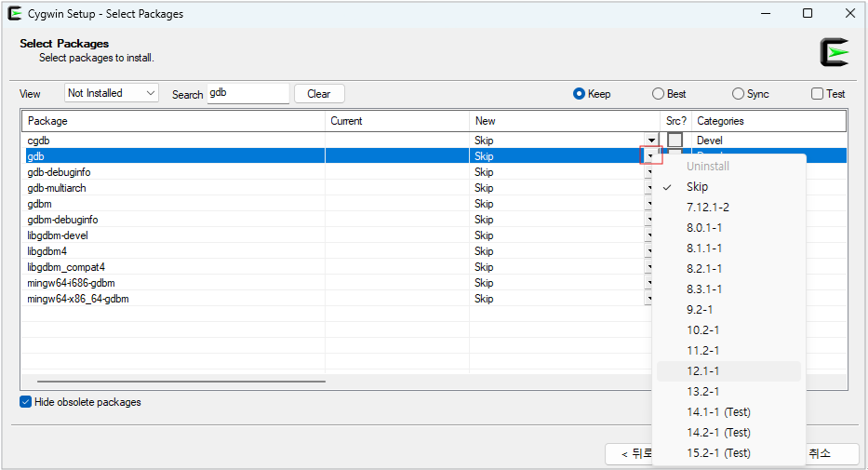Click the Cygwin logo in the title bar
The width and height of the screenshot is (868, 470).
tap(15, 14)
